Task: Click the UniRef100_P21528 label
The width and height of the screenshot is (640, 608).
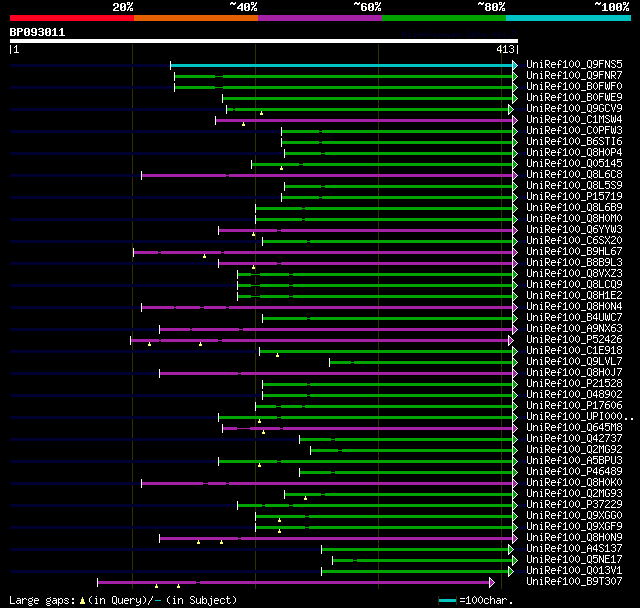Action: [574, 384]
